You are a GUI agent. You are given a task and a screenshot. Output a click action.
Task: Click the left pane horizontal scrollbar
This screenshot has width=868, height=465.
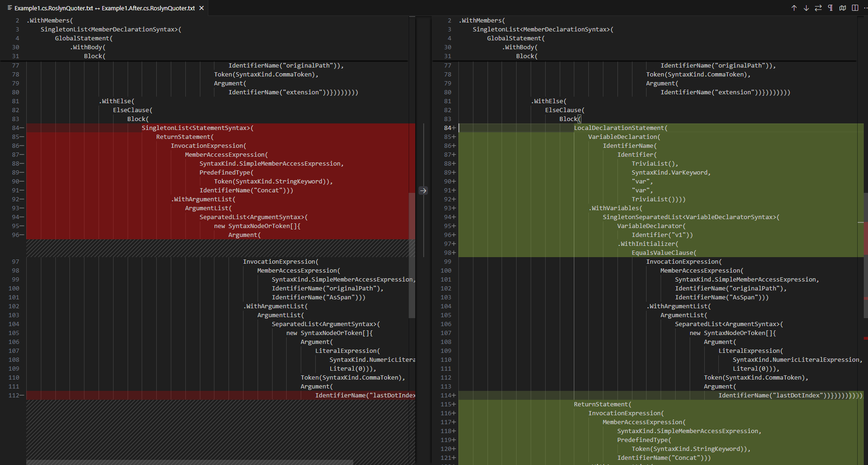190,462
